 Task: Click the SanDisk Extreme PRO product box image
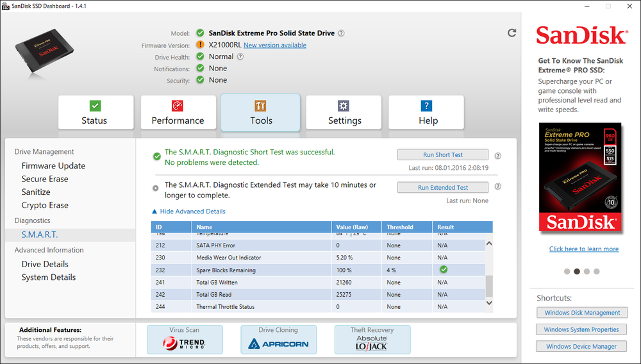(580, 177)
